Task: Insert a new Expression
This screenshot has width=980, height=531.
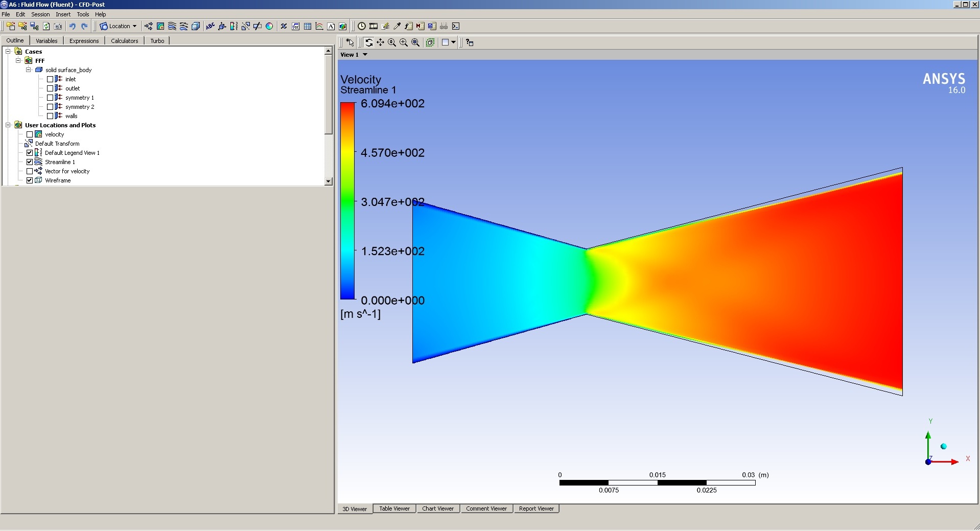Action: 296,26
